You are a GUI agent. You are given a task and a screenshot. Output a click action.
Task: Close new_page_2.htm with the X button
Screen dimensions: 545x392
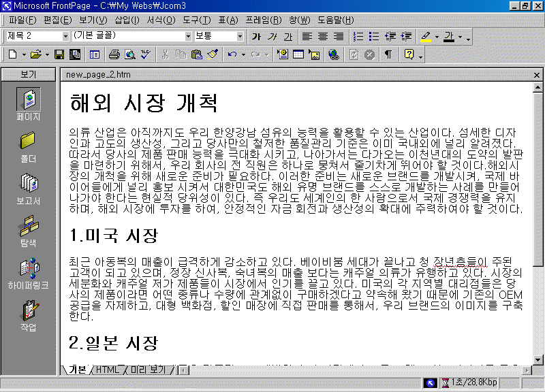click(x=537, y=75)
